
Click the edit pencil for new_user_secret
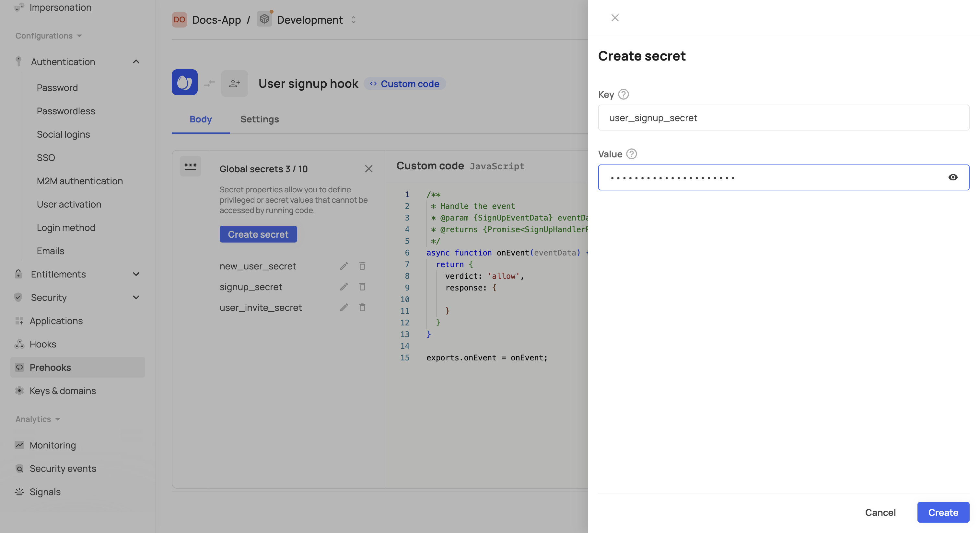pos(344,266)
